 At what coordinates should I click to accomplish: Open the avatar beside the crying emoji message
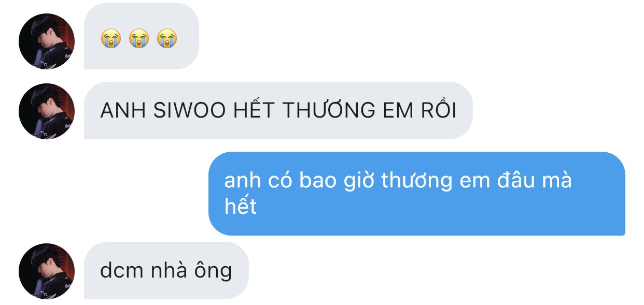[47, 41]
